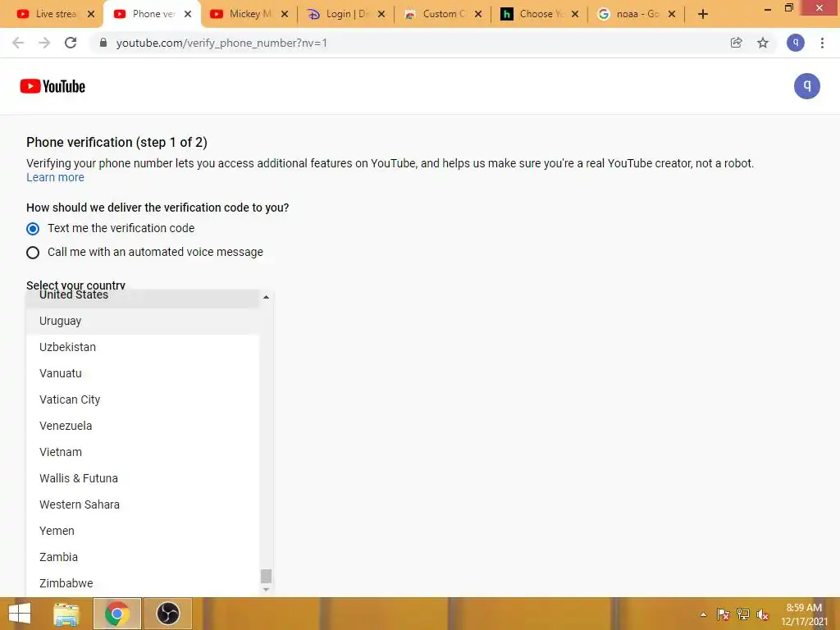Screen dimensions: 840x630
Task: Open the taskbar clock and date
Action: [x=804, y=614]
